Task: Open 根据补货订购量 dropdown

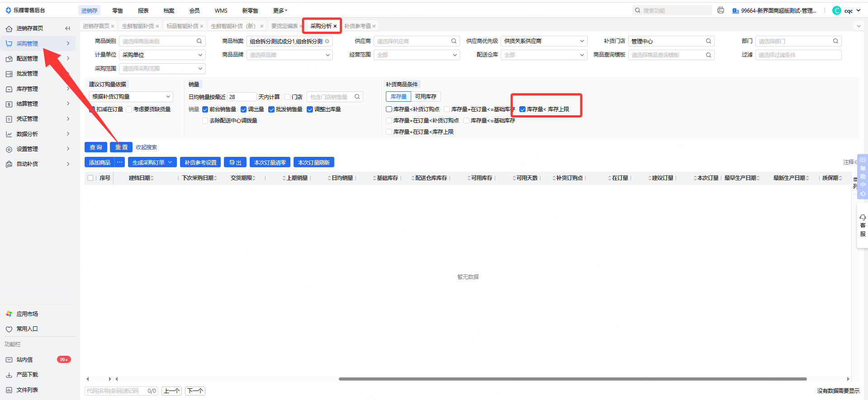Action: pos(131,97)
